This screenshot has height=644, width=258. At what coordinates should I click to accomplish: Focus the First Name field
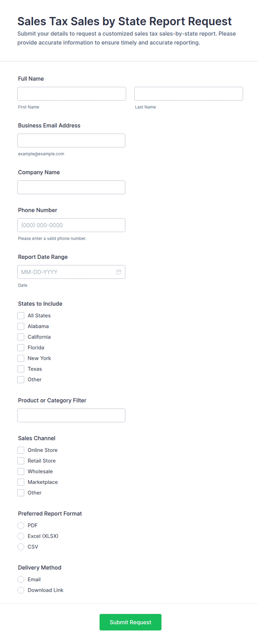[72, 94]
